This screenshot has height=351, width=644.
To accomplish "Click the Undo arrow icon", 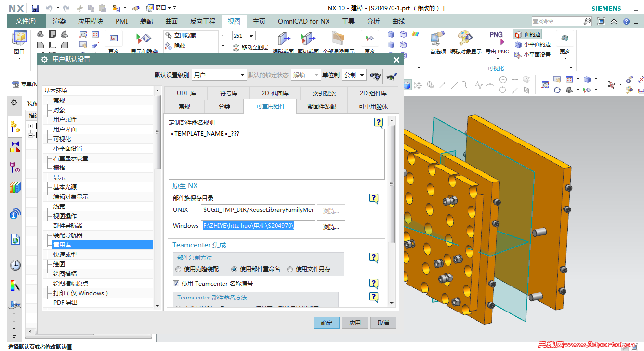I will (49, 8).
